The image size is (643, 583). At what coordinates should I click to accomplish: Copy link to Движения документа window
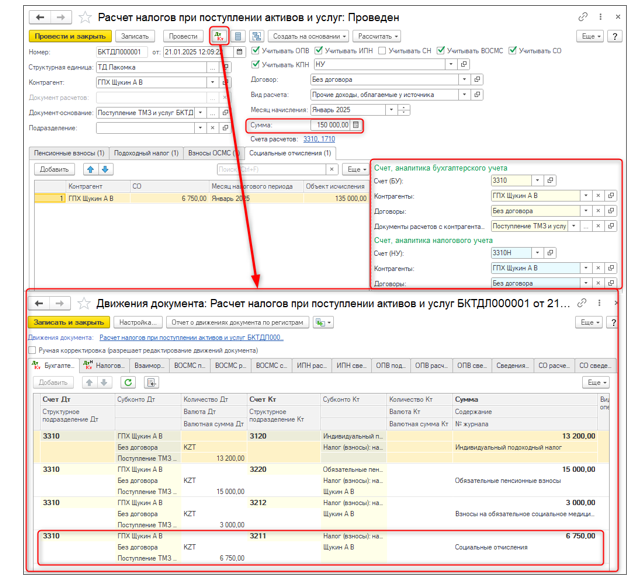tap(581, 303)
